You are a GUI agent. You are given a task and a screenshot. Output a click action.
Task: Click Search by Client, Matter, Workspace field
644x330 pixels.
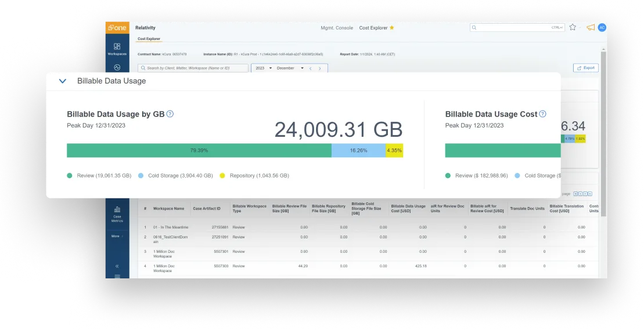(193, 68)
